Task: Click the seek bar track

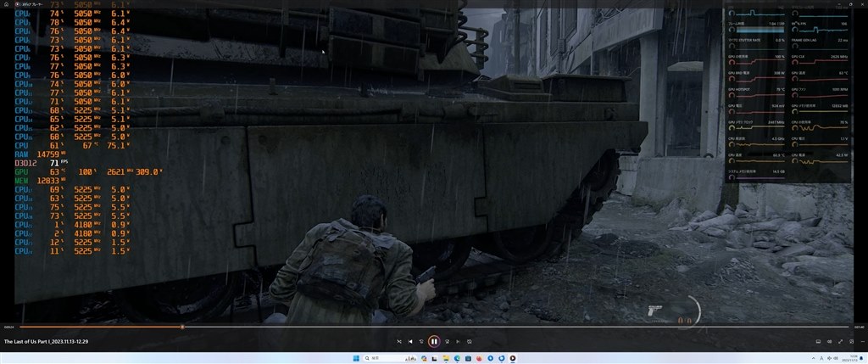Action: [x=433, y=327]
